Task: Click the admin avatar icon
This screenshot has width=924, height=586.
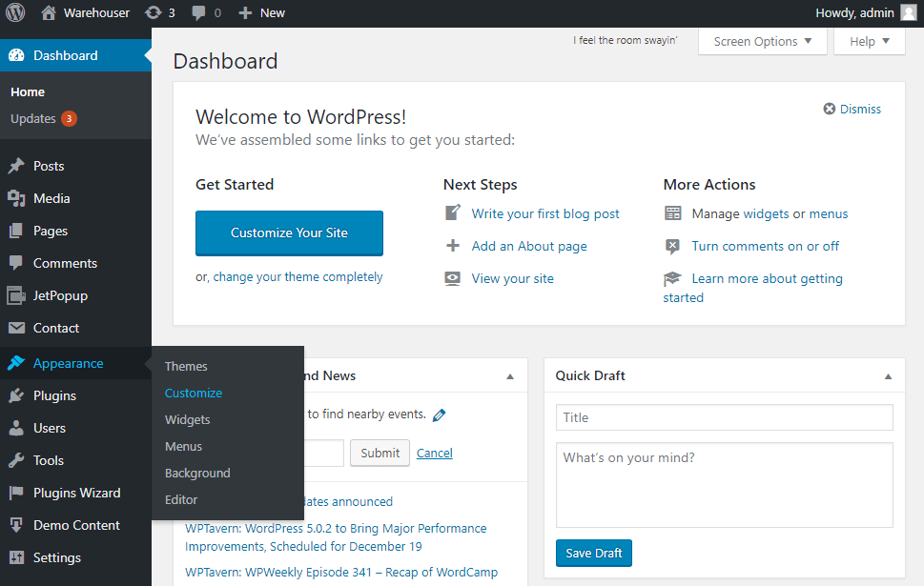Action: click(909, 12)
